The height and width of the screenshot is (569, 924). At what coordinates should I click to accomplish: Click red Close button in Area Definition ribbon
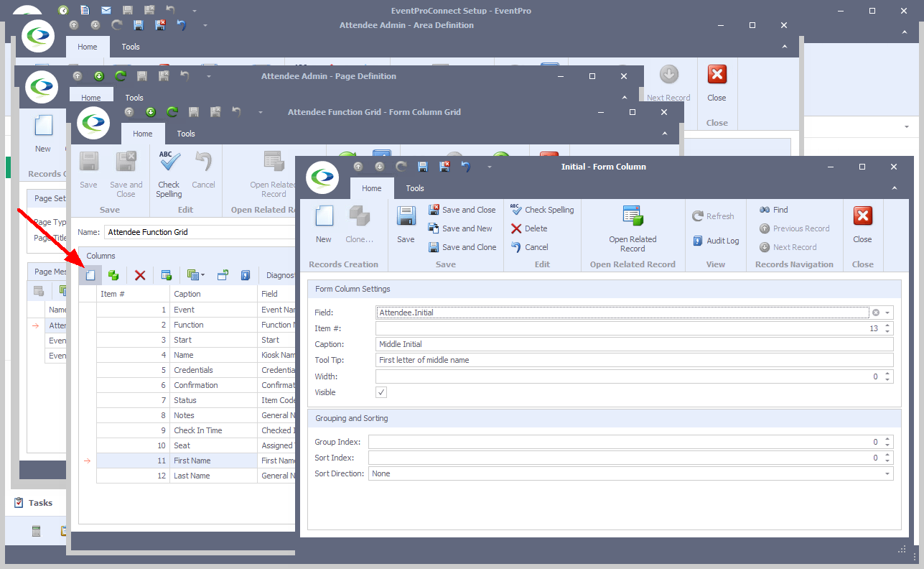717,83
